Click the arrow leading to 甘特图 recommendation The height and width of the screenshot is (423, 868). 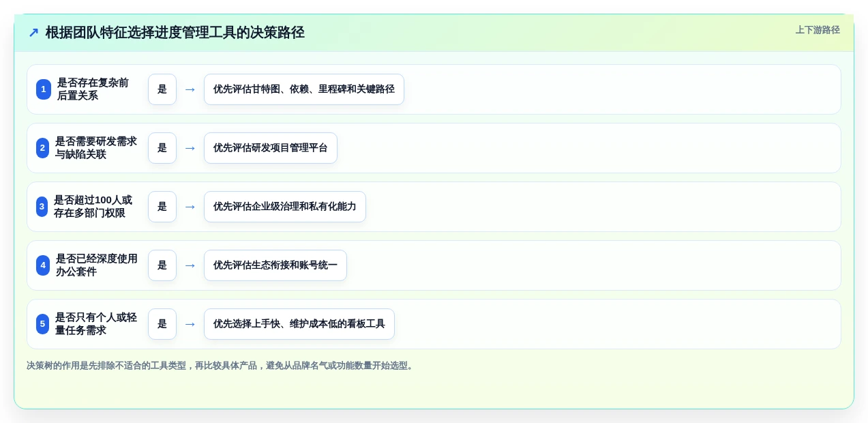[190, 89]
